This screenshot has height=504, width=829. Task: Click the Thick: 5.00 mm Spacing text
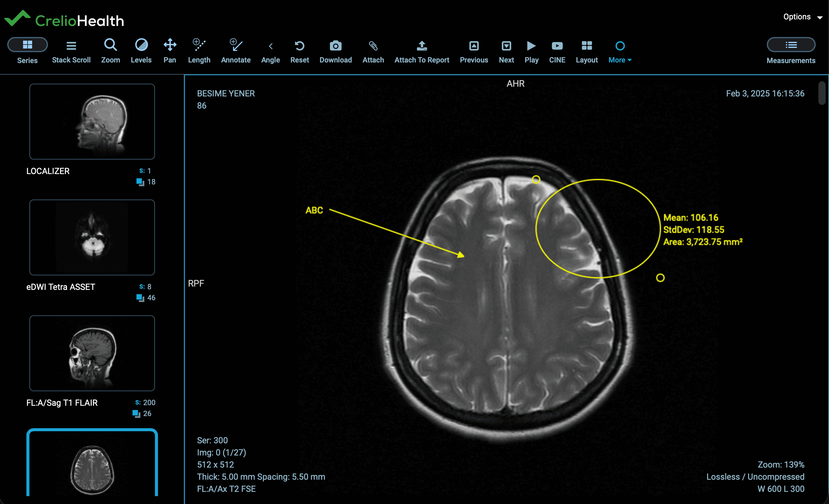tap(261, 476)
